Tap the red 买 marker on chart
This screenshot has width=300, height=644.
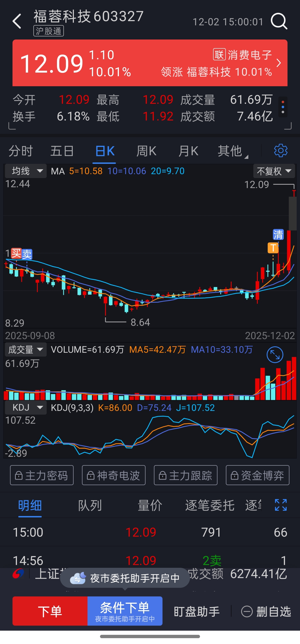point(16,254)
